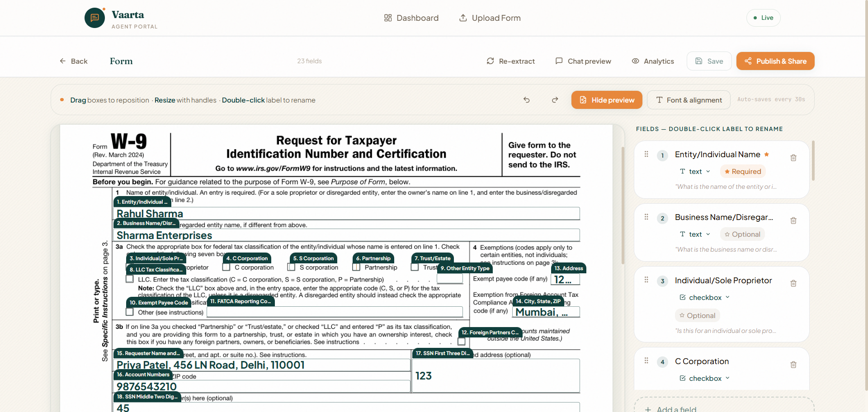Screen dimensions: 868x412
Task: Click the 9876543210 account number field
Action: coord(262,386)
